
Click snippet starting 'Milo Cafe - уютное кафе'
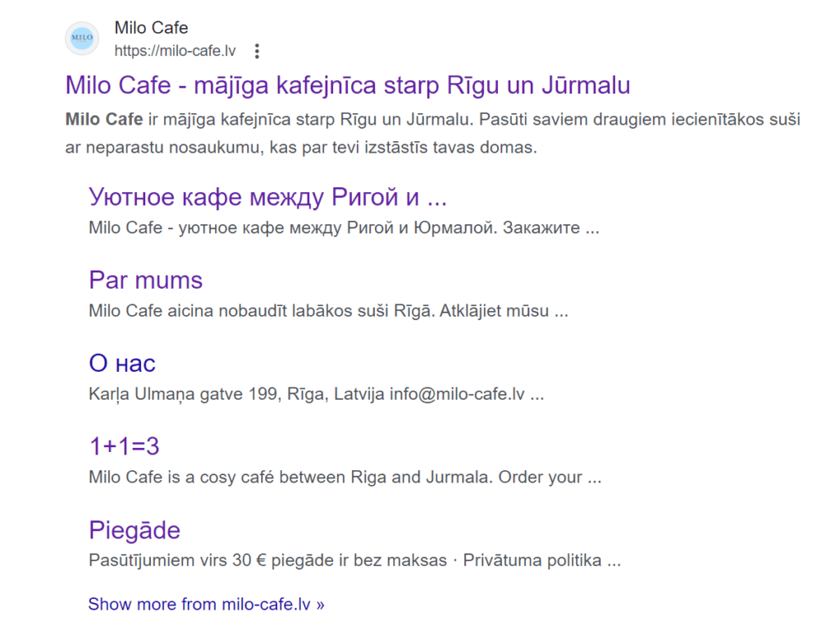[343, 228]
